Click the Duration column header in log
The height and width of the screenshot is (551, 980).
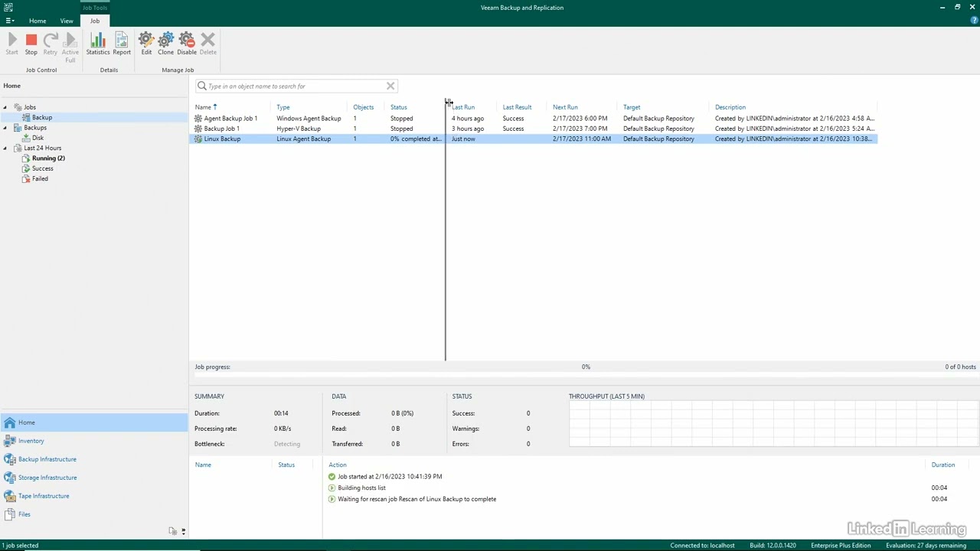click(x=943, y=465)
